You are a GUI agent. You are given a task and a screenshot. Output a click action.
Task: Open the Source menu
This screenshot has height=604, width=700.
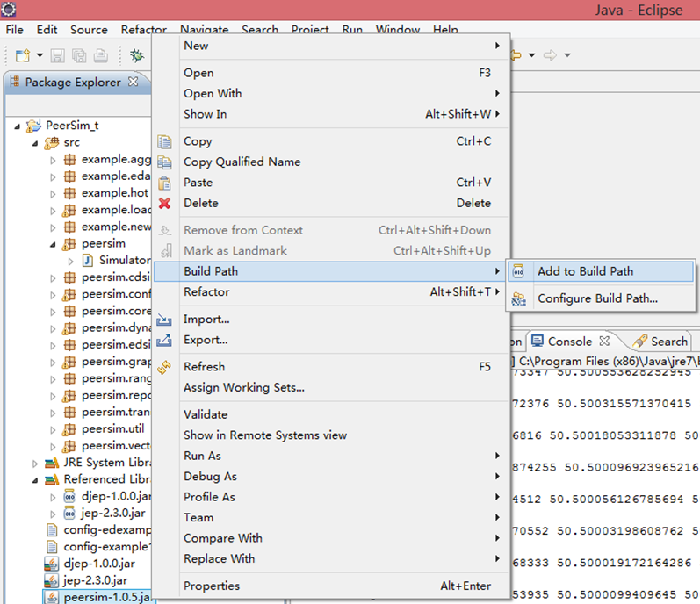pos(89,30)
